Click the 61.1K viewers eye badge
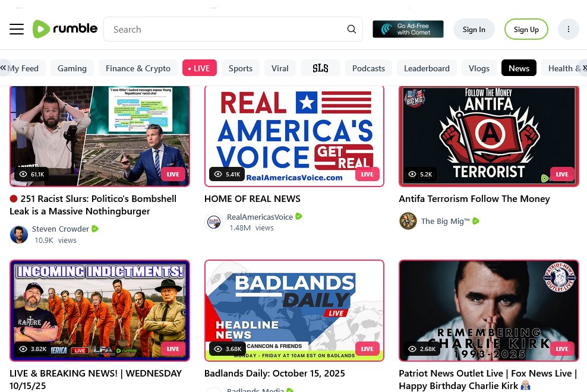The height and width of the screenshot is (392, 587). [x=31, y=174]
